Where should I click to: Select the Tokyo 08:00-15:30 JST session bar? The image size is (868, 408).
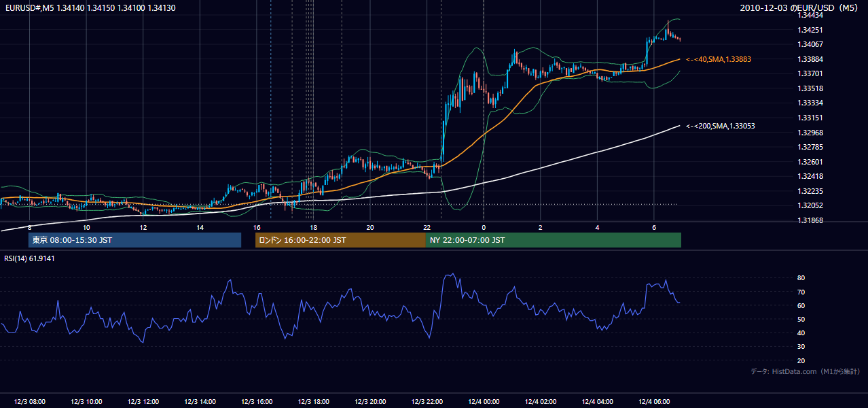(135, 240)
